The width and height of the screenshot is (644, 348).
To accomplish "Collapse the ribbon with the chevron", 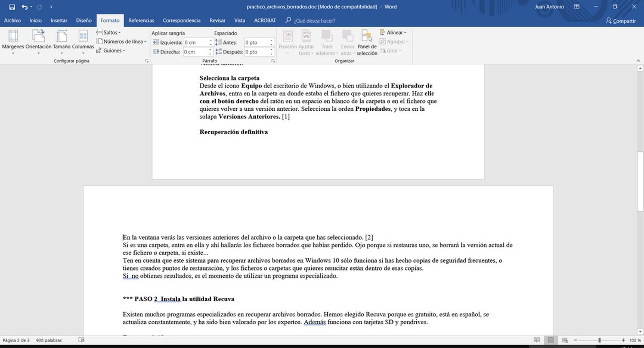I will click(x=638, y=61).
